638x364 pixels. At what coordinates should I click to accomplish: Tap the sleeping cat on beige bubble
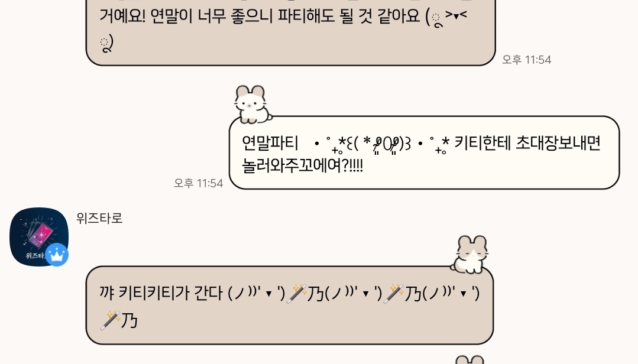click(x=470, y=254)
